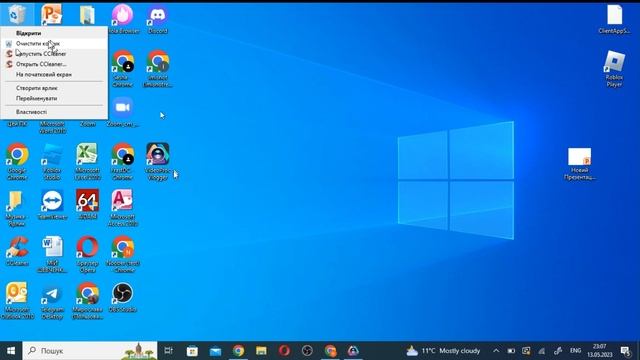Open File Explorer from the taskbar
The image size is (640, 360).
click(x=261, y=351)
